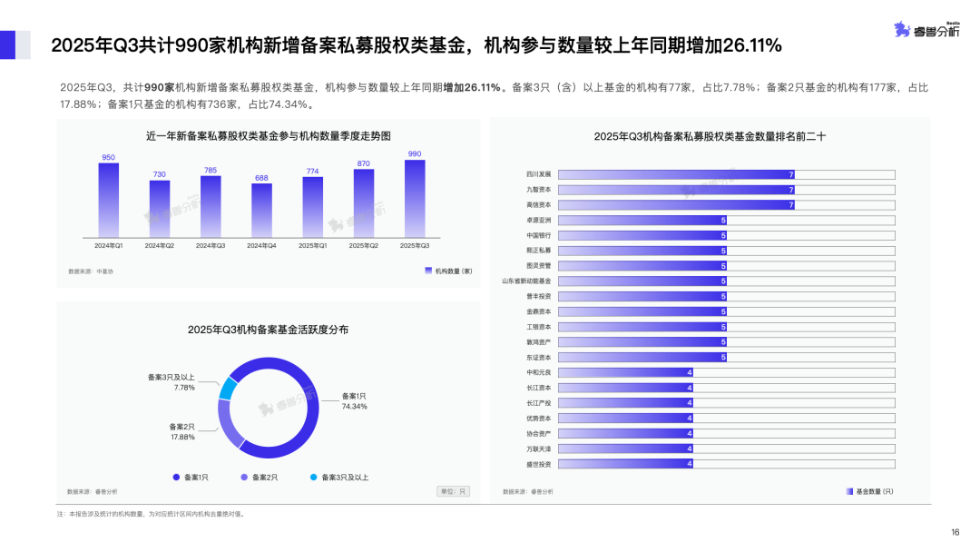
Task: Click the 备案2只 17.88% donut segment
Action: pos(229,427)
